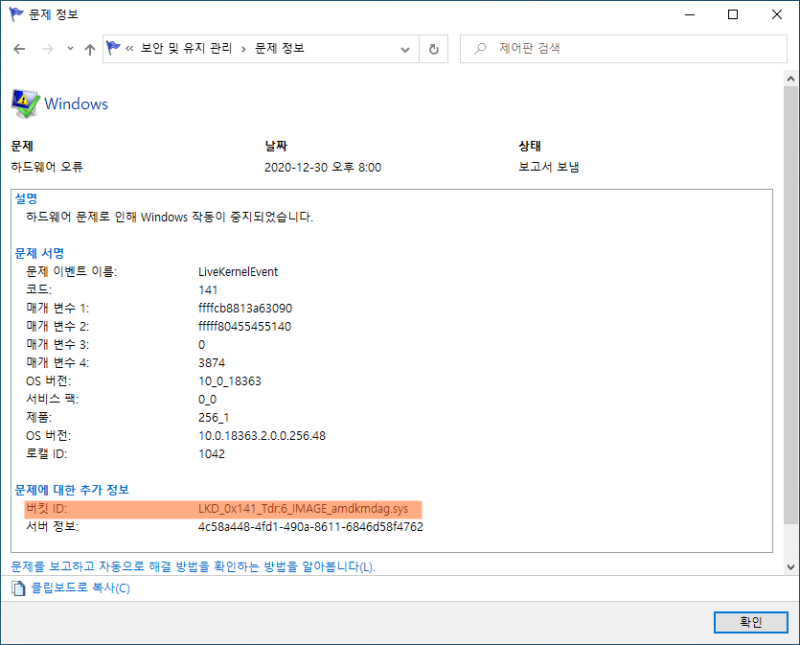
Task: Click the window icon on the title bar
Action: [x=16, y=14]
